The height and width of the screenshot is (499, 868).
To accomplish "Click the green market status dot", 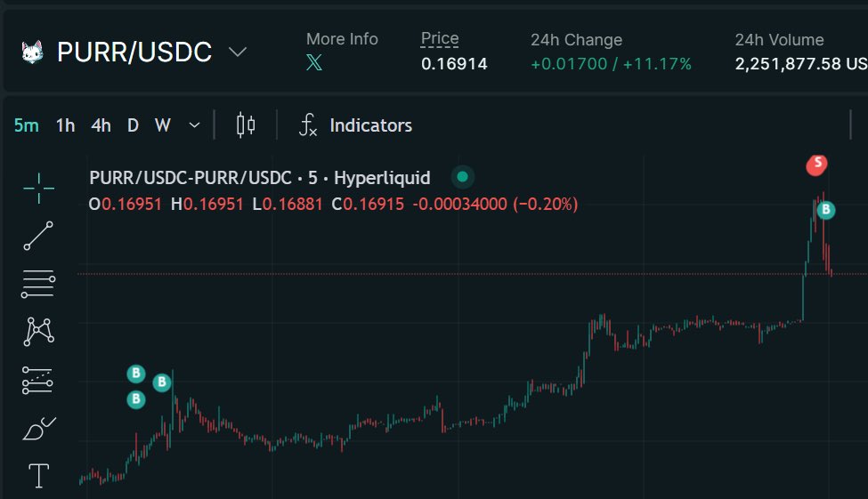I will coord(463,177).
